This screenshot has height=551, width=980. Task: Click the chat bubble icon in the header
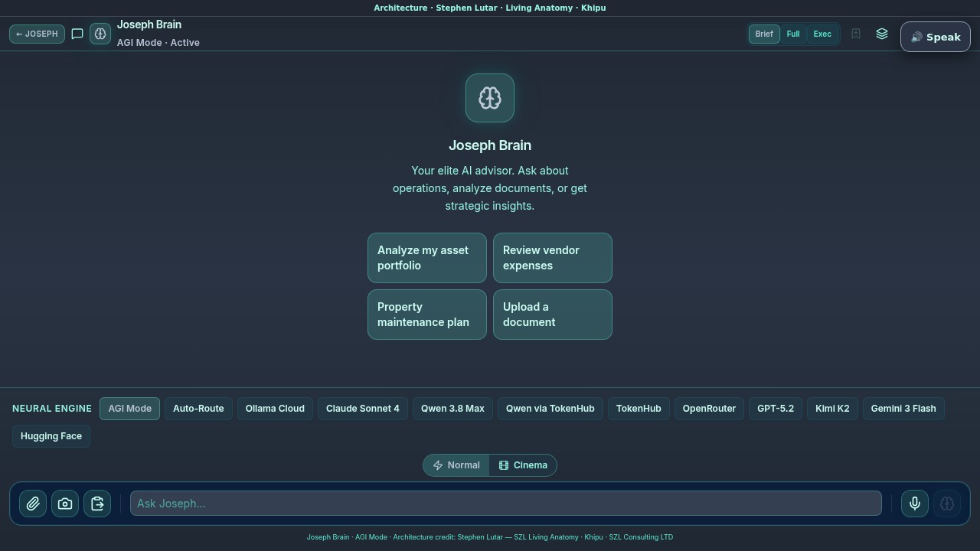[x=77, y=34]
